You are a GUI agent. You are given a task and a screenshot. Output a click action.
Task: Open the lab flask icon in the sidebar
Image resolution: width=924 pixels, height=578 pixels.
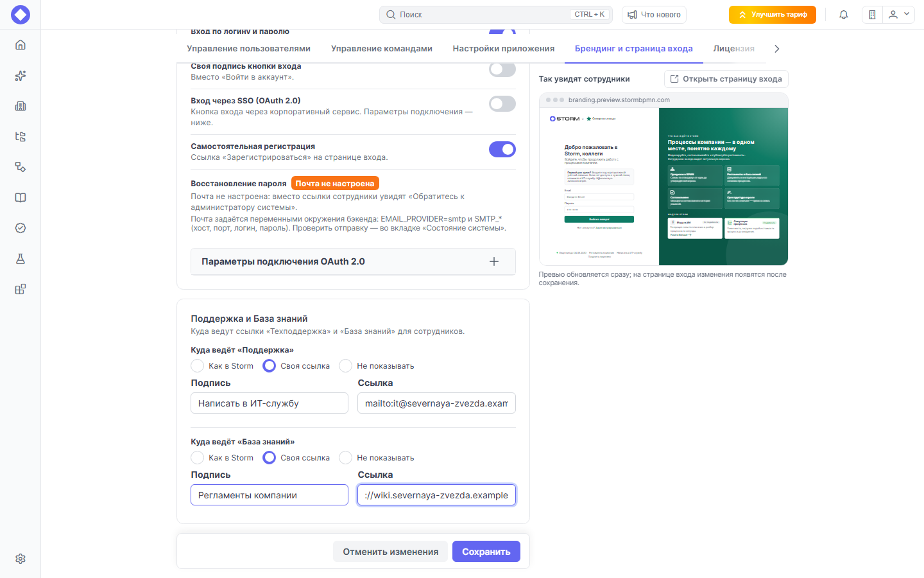pyautogui.click(x=21, y=259)
